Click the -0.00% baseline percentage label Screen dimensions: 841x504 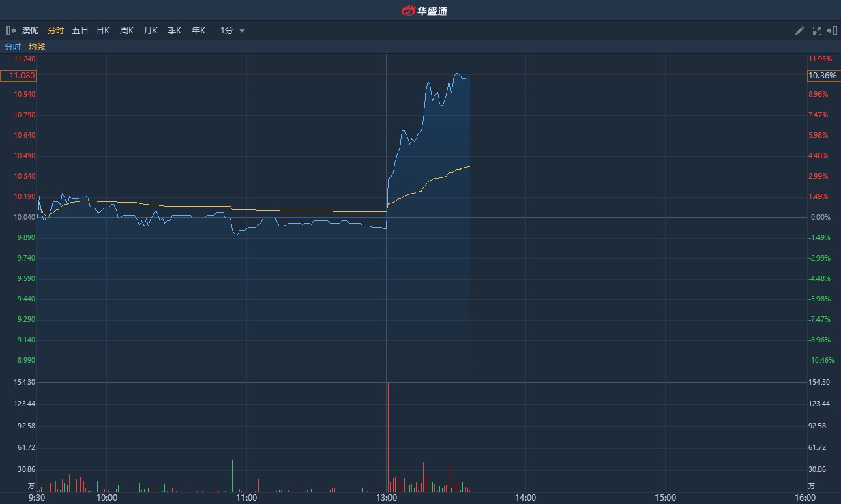[x=820, y=217]
